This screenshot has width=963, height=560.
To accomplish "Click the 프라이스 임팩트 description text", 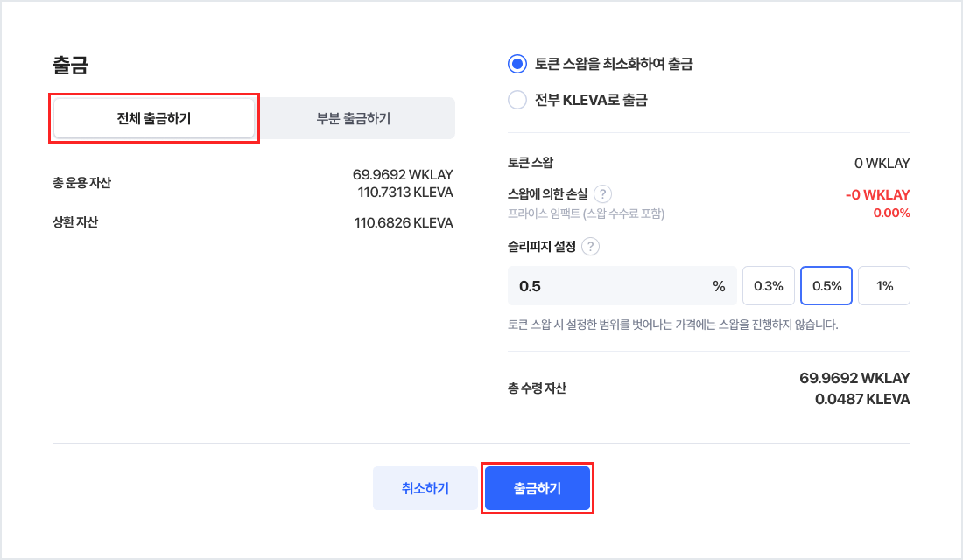I will pyautogui.click(x=586, y=213).
